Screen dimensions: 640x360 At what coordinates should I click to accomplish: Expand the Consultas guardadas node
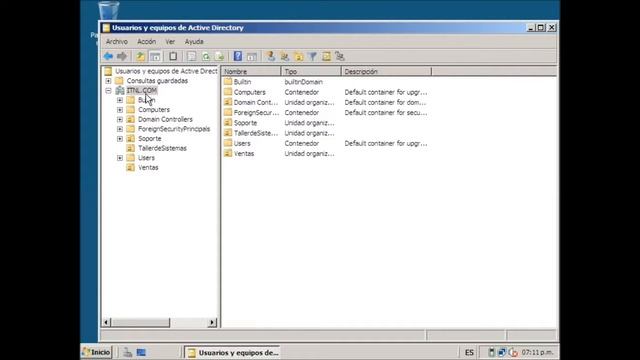click(108, 81)
